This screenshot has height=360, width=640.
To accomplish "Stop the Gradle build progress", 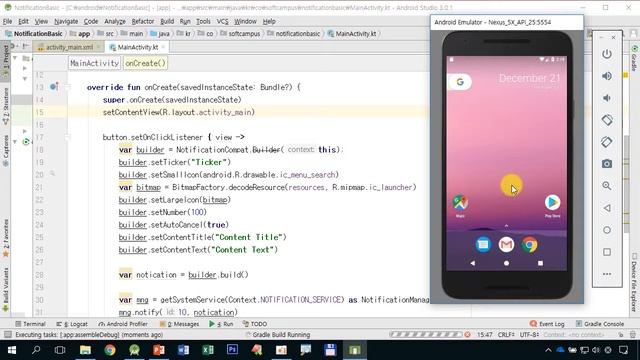I will coord(467,335).
